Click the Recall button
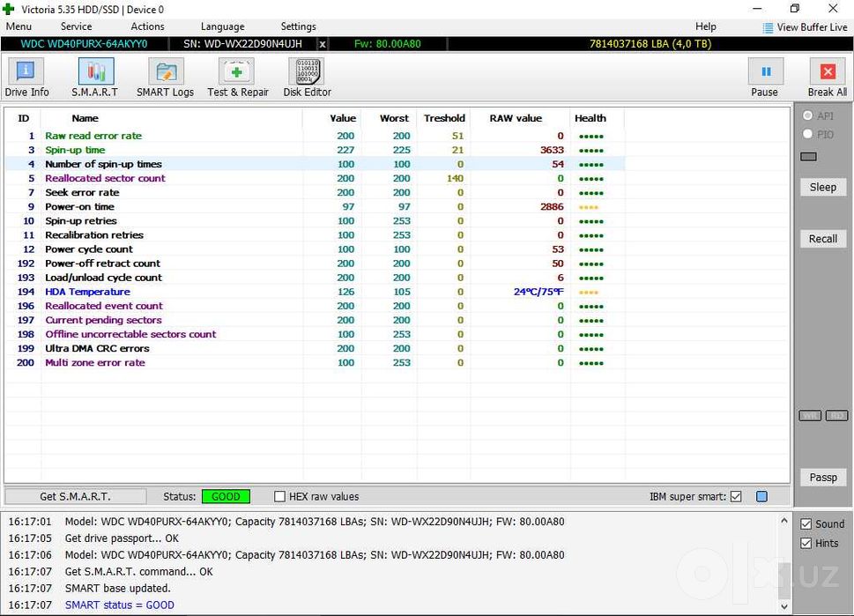The height and width of the screenshot is (616, 854). (x=823, y=239)
